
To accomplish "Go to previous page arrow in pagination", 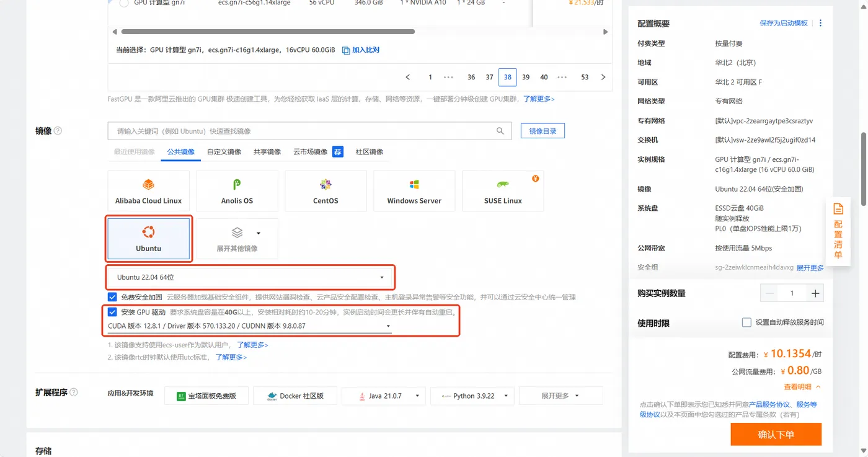I will pyautogui.click(x=408, y=77).
